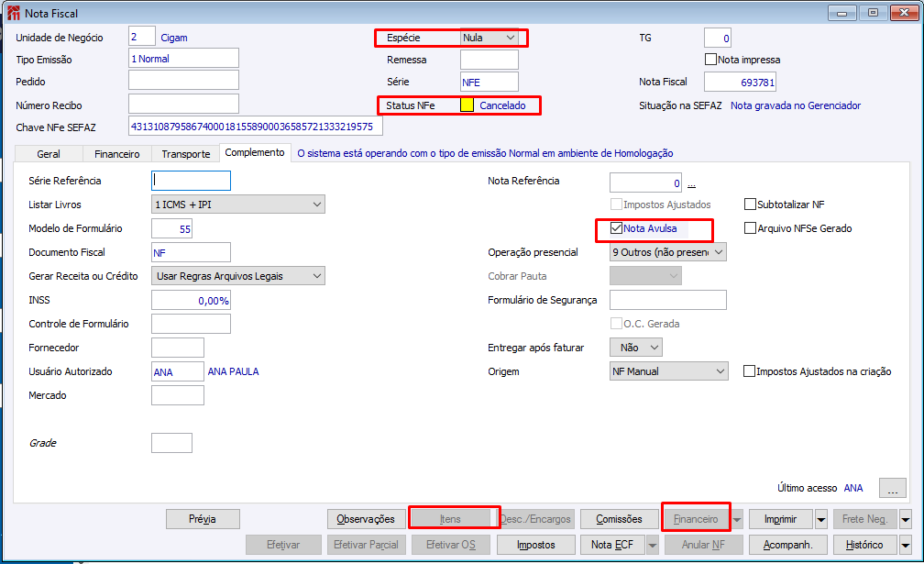924x564 pixels.
Task: Click the Número Recibo field
Action: click(x=183, y=104)
